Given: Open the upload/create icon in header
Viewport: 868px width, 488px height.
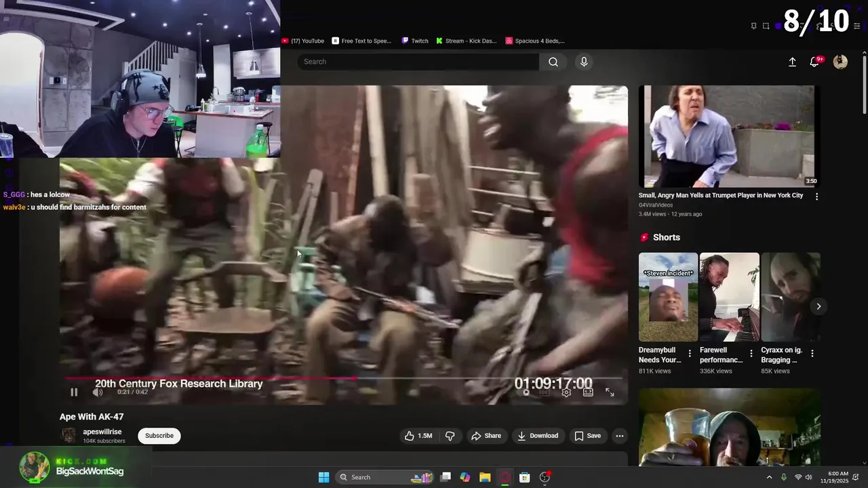Looking at the screenshot, I should (x=792, y=62).
